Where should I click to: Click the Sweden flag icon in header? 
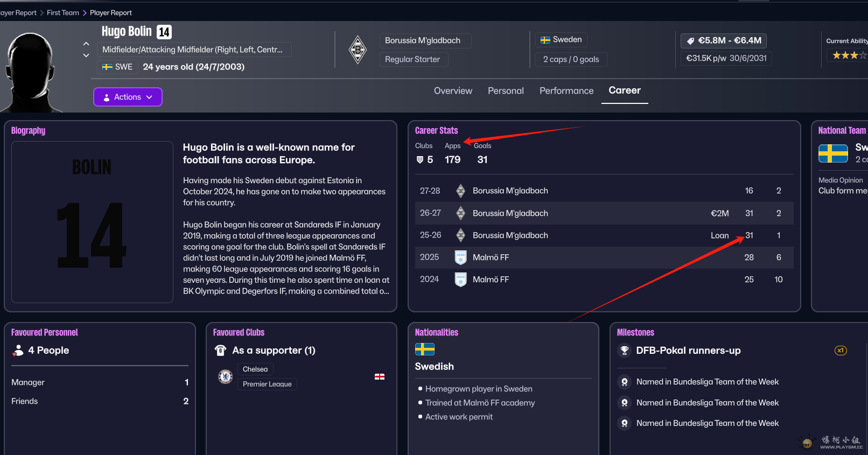click(545, 40)
